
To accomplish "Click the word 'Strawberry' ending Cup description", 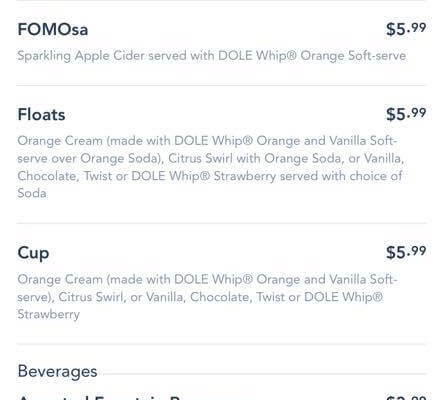I will pos(49,314).
